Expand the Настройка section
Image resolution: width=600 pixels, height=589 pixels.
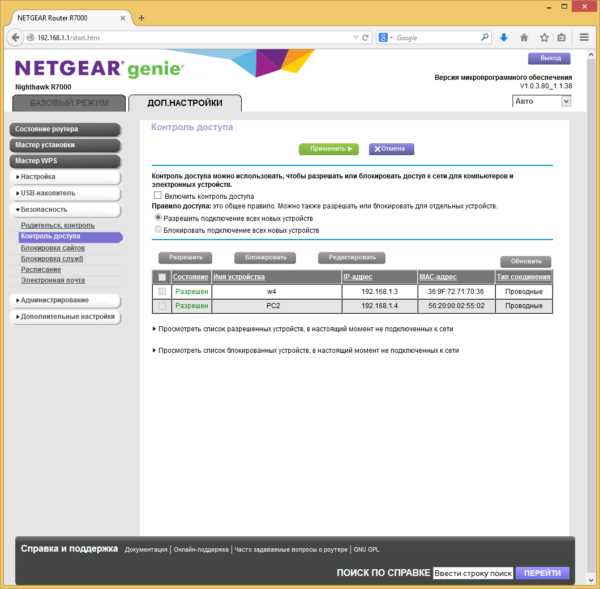66,177
